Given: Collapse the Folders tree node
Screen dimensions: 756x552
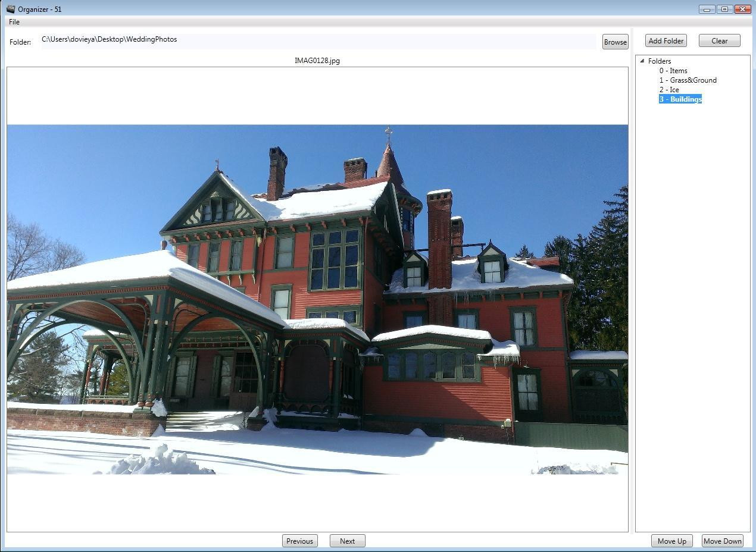Looking at the screenshot, I should coord(642,61).
